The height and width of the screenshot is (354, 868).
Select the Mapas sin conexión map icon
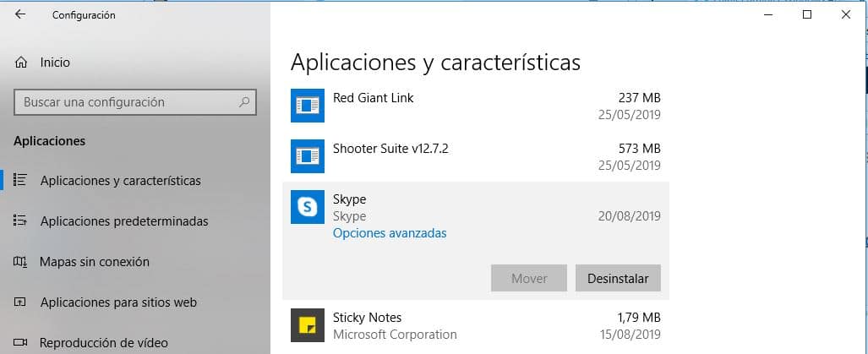click(20, 261)
